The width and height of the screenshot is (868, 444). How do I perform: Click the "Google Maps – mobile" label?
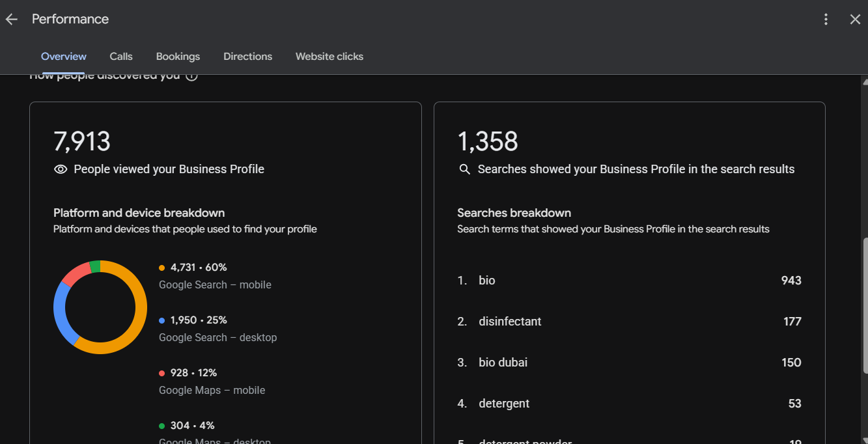pos(212,391)
